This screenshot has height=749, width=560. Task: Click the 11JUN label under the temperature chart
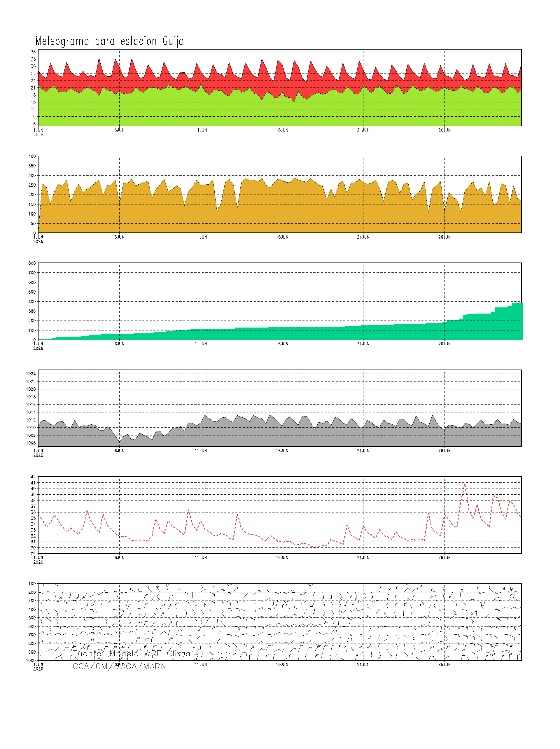[x=200, y=130]
